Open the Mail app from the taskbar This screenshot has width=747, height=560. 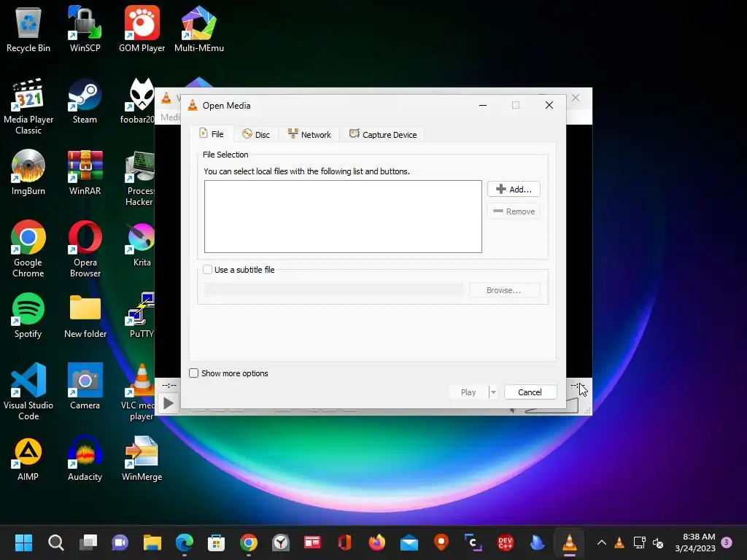pyautogui.click(x=409, y=542)
